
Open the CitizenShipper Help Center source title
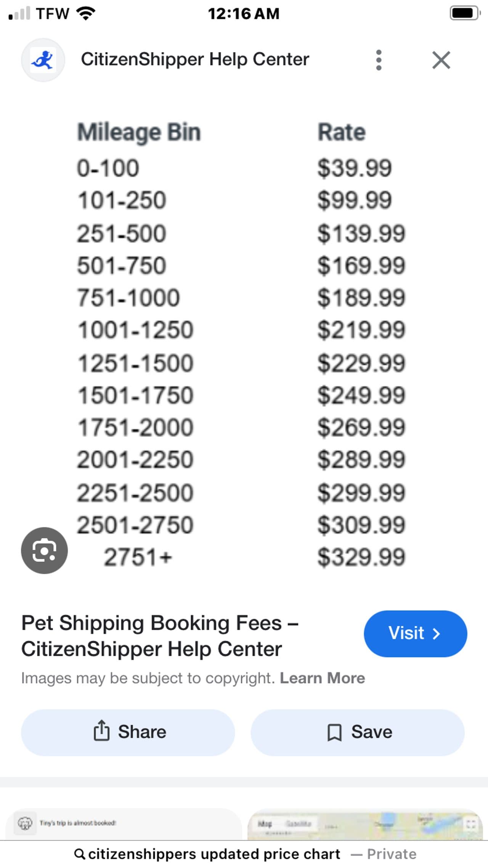(195, 59)
